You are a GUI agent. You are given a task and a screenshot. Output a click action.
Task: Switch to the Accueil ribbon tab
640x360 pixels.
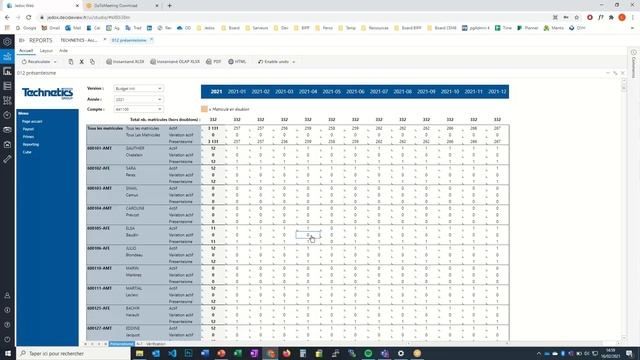point(26,51)
